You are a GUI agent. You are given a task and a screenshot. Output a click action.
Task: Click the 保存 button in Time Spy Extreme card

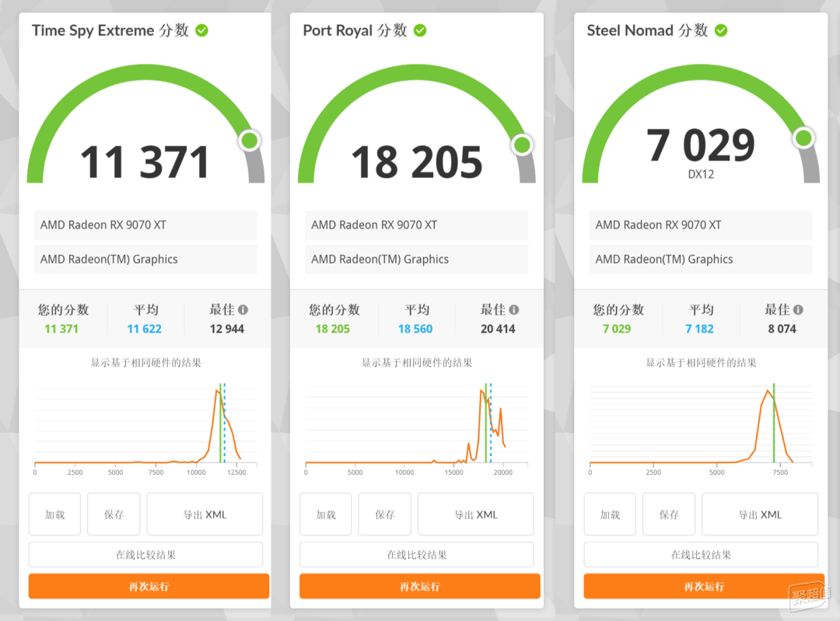tap(114, 514)
